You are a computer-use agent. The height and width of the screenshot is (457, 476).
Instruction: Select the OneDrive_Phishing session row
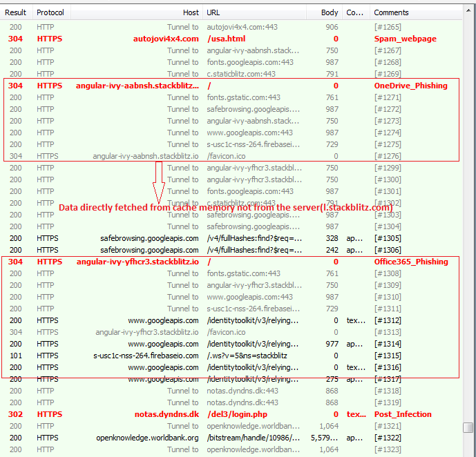tap(410, 86)
